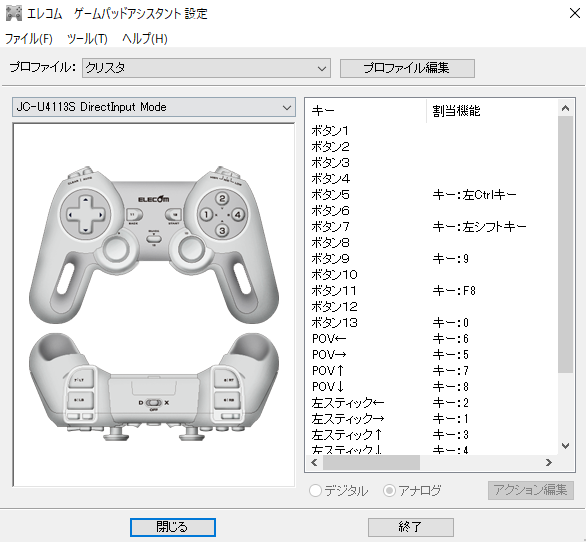
Task: Click the BACK button on the gamepad image
Action: 134,215
